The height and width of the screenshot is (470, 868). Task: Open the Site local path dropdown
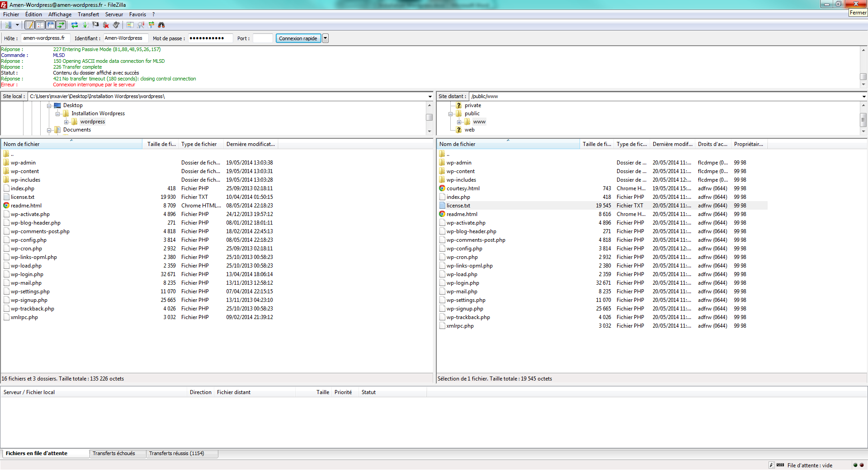430,96
